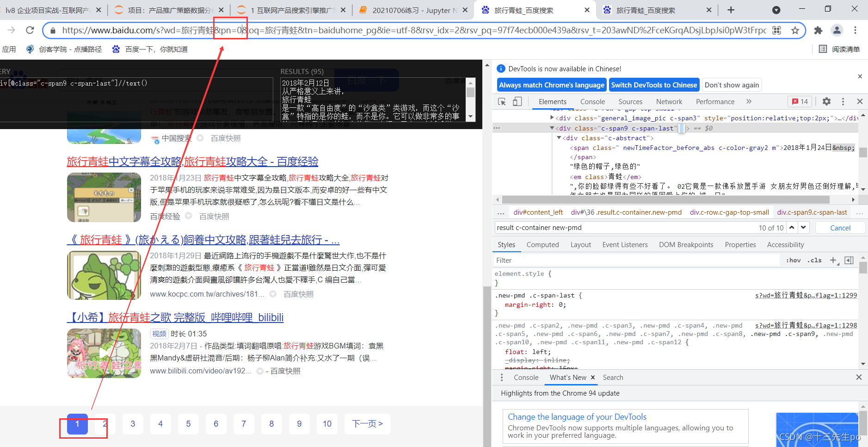Viewport: 868px width, 447px height.
Task: Close the bottom DevTools drawer
Action: coord(859,378)
